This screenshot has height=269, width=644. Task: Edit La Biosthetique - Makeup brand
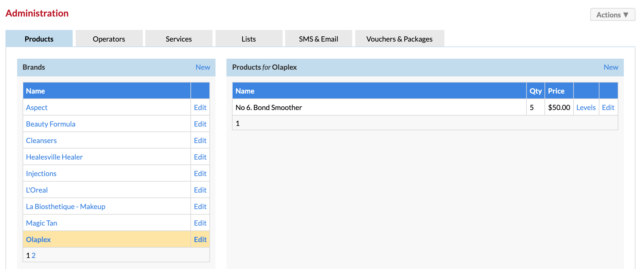click(200, 207)
